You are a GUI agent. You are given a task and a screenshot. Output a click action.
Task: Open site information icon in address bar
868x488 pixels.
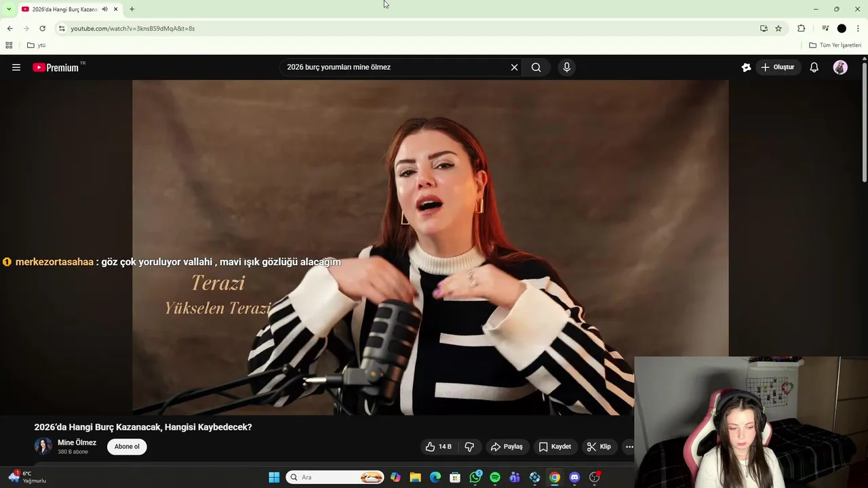tap(62, 28)
